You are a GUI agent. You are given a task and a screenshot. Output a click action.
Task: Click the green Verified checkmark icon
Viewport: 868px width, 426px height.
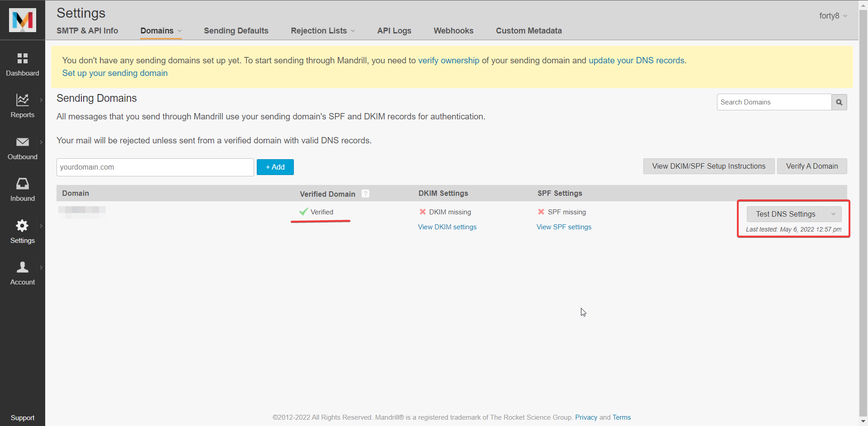[x=303, y=212]
